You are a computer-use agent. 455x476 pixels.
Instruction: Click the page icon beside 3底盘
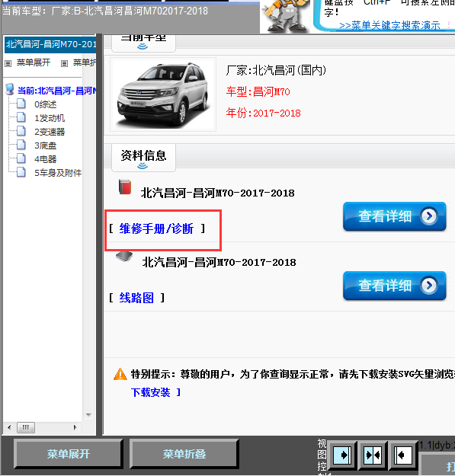(21, 145)
